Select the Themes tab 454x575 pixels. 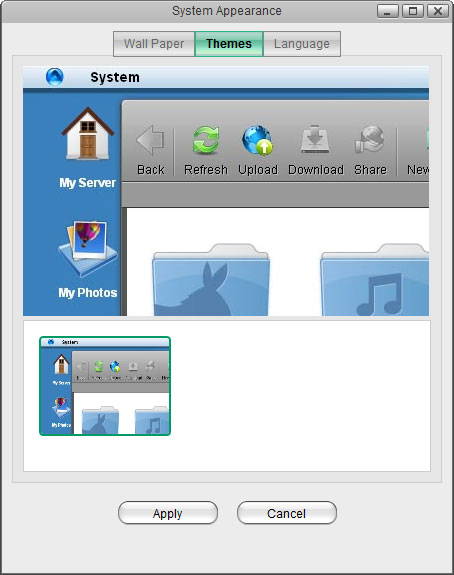coord(229,44)
